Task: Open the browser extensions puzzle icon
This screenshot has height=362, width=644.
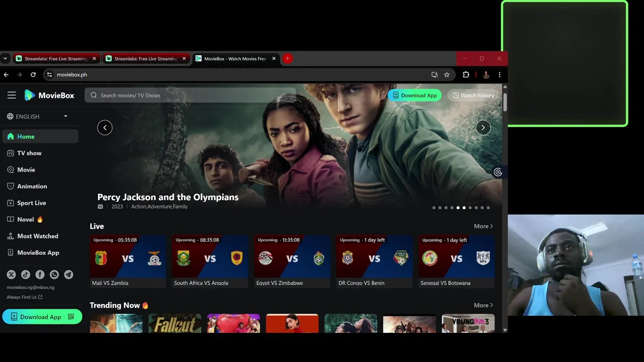Action: (x=466, y=74)
